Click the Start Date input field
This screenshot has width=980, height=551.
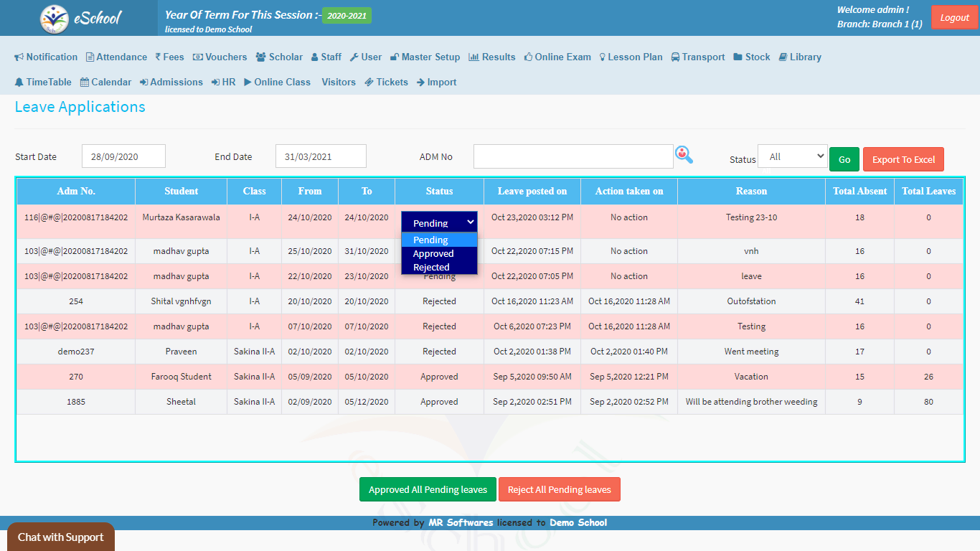[123, 156]
